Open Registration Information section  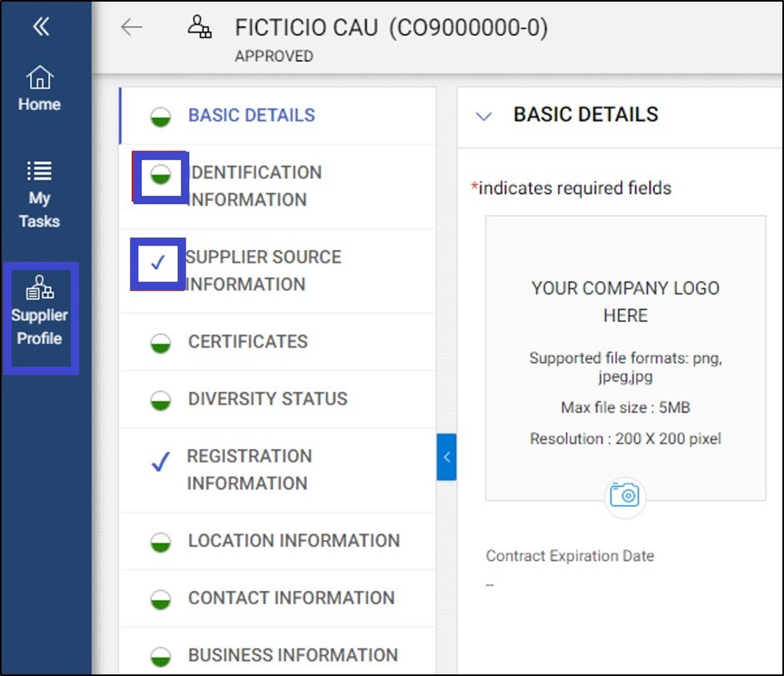point(249,469)
